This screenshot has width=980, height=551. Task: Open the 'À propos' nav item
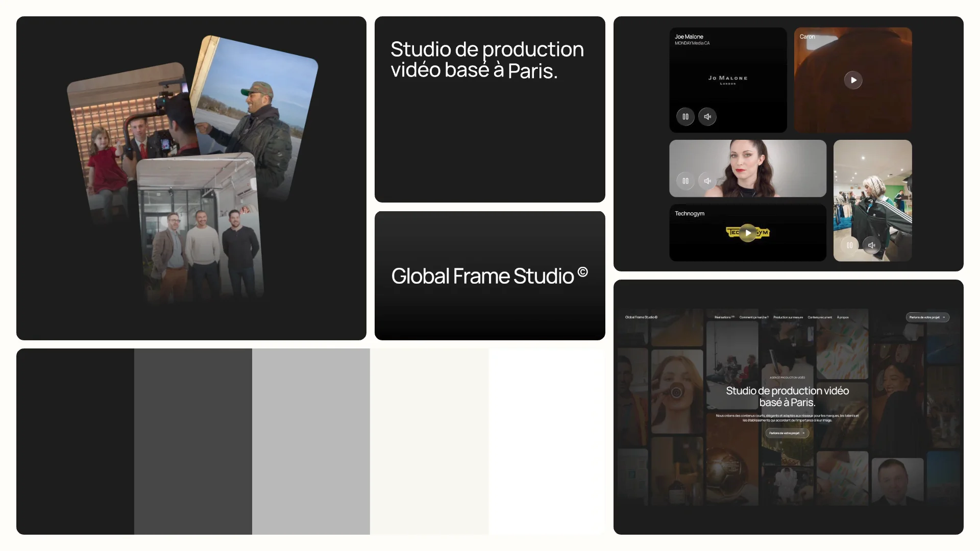pos(843,317)
